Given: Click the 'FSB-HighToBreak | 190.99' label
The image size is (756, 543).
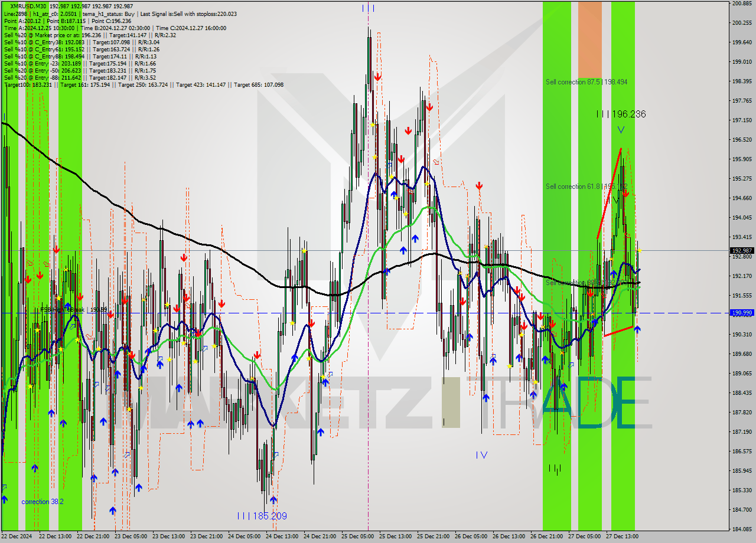Looking at the screenshot, I should [73, 309].
